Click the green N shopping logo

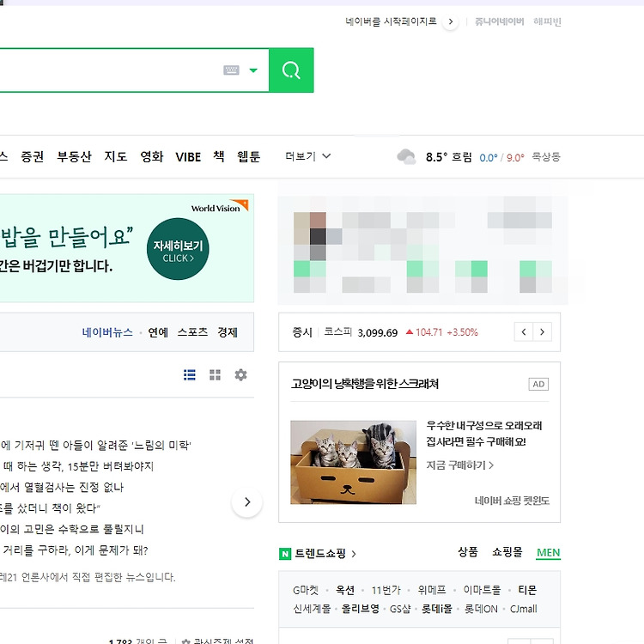point(285,554)
